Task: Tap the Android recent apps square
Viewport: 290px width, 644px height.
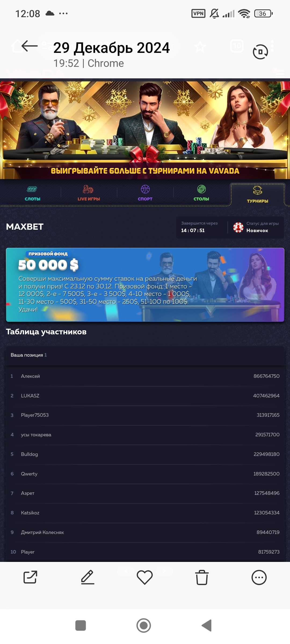Action: pyautogui.click(x=81, y=625)
